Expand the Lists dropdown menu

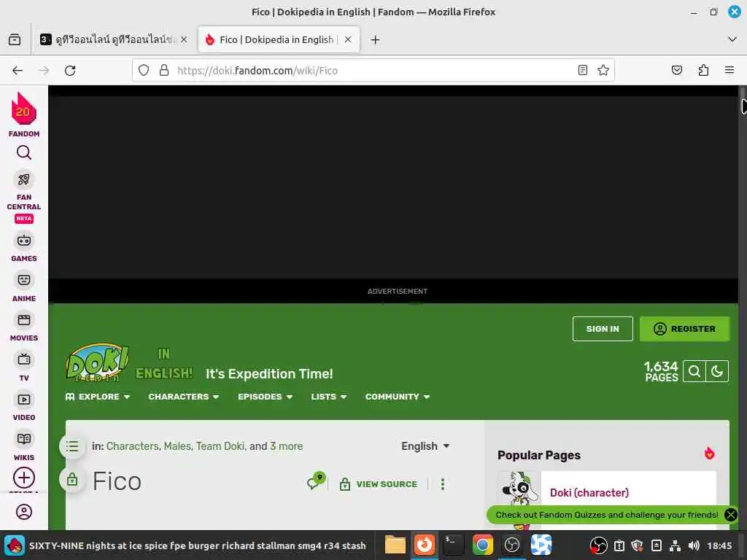click(329, 397)
